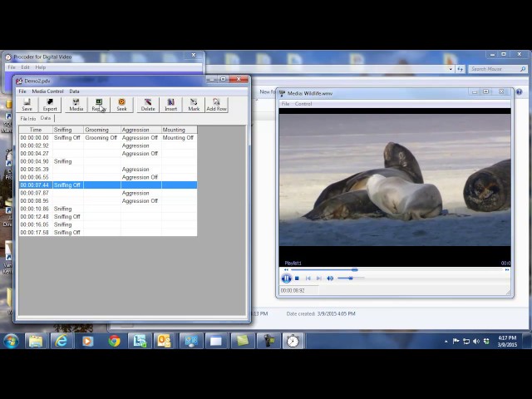Click the Time column header
Viewport: 532px width, 399px height.
(x=36, y=130)
